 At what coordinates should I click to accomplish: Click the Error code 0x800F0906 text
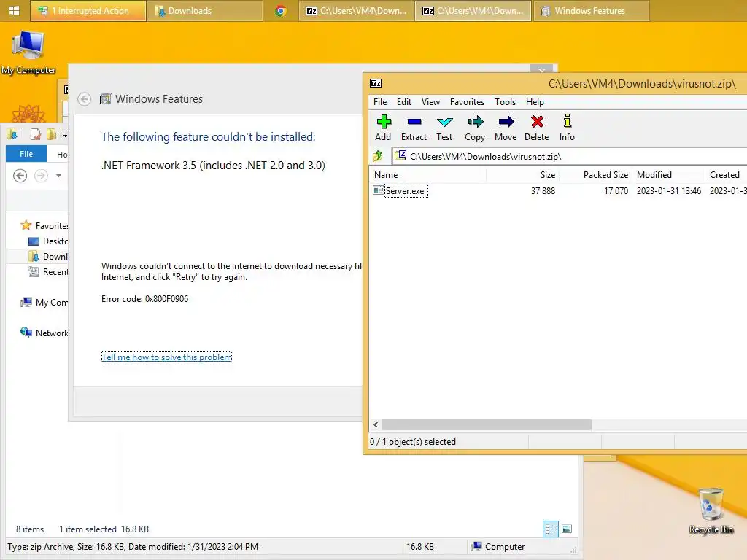[145, 298]
